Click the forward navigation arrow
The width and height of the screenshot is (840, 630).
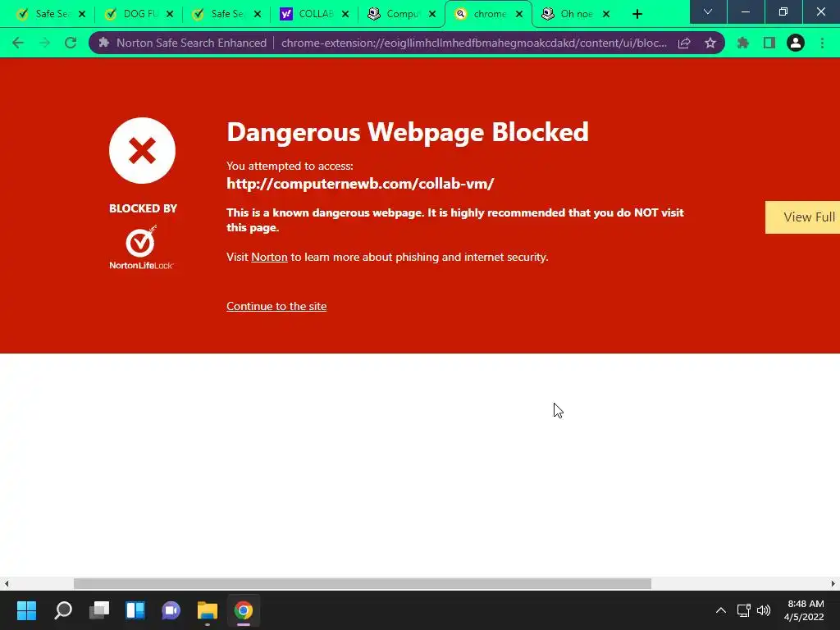pos(44,43)
